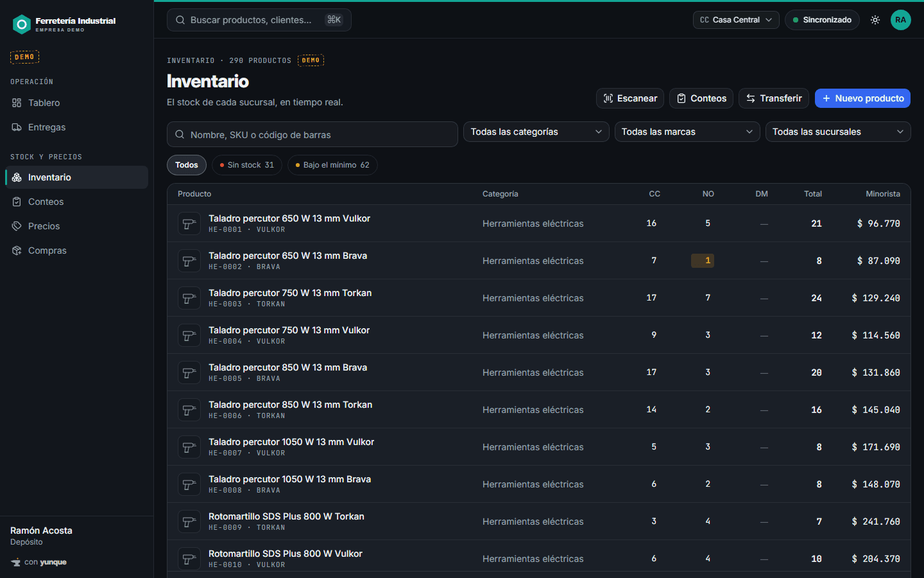This screenshot has width=924, height=578.
Task: Click the product icon for Taladro percutor 1050 W Brava
Action: point(189,484)
